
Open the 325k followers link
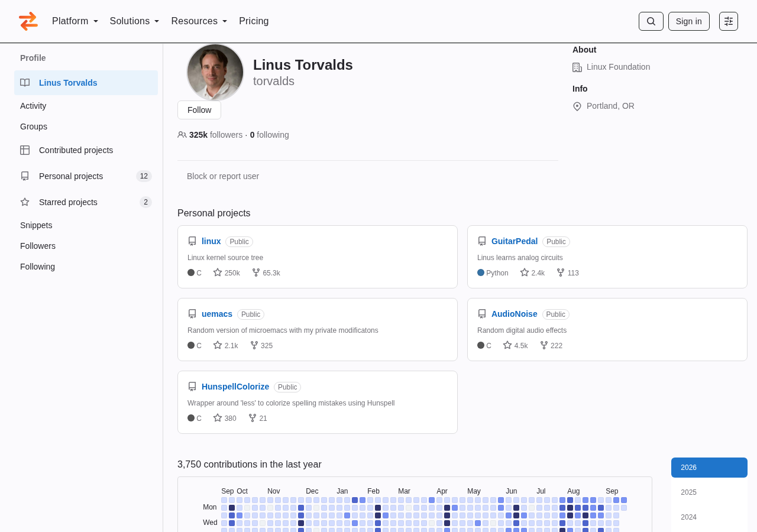click(216, 135)
